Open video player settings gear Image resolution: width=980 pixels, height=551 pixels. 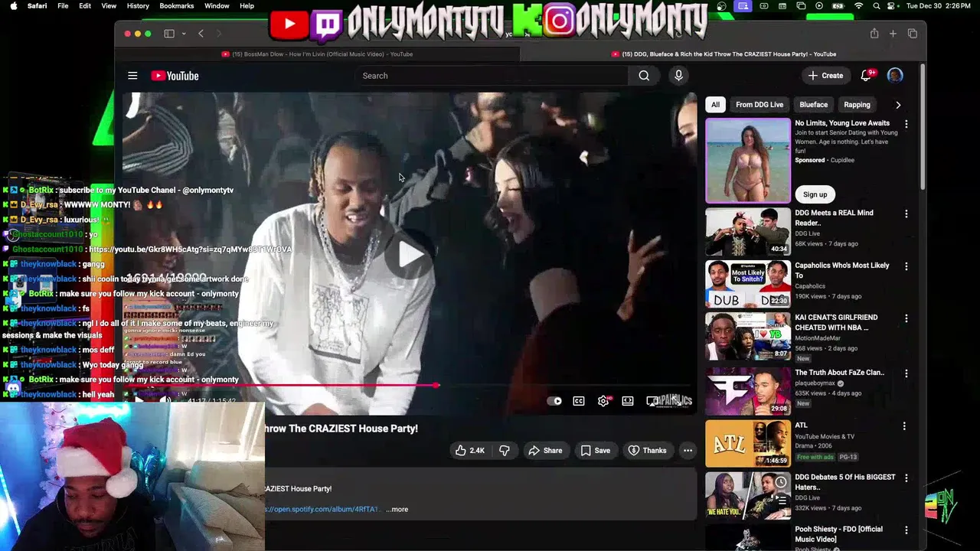tap(603, 401)
